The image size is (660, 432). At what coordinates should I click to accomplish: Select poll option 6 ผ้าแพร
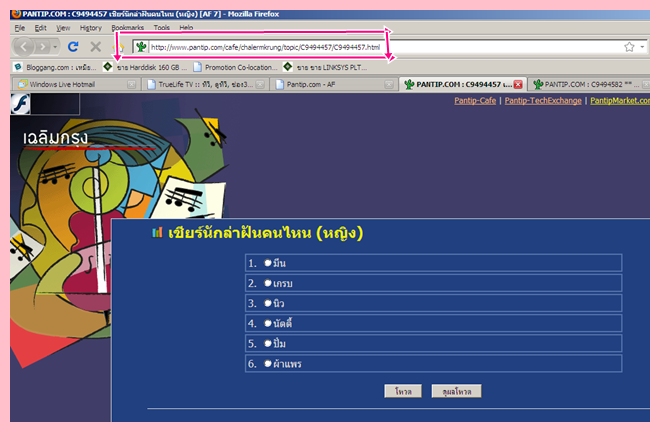pos(267,363)
